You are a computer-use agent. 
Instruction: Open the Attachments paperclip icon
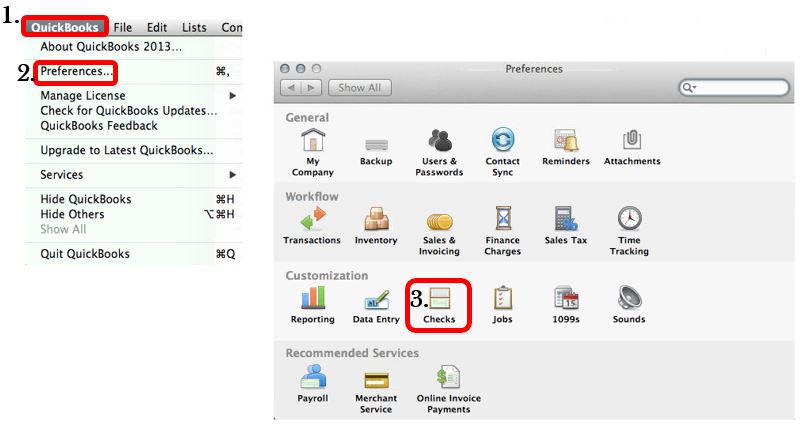pos(632,140)
